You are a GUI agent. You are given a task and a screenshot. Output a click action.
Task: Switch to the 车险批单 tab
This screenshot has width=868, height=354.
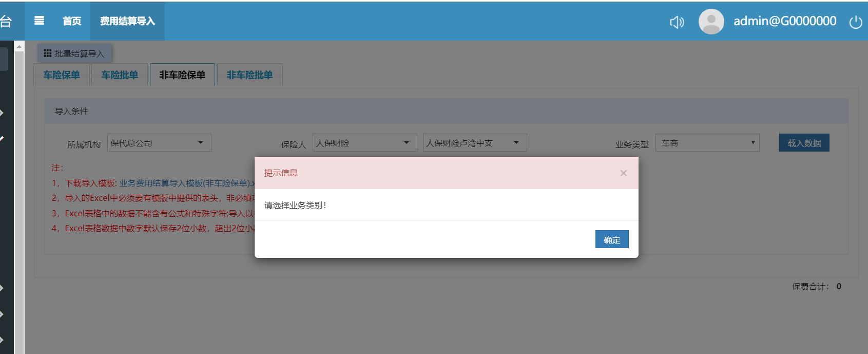click(x=120, y=75)
